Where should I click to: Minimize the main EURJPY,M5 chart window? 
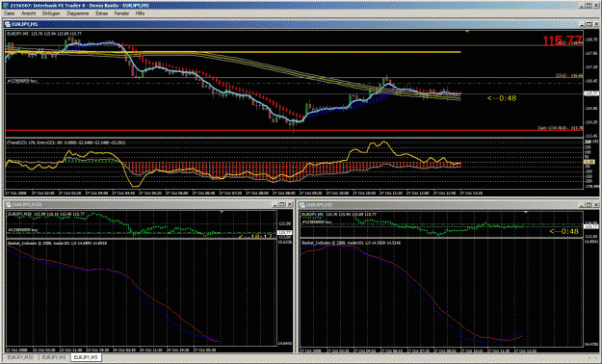click(583, 24)
